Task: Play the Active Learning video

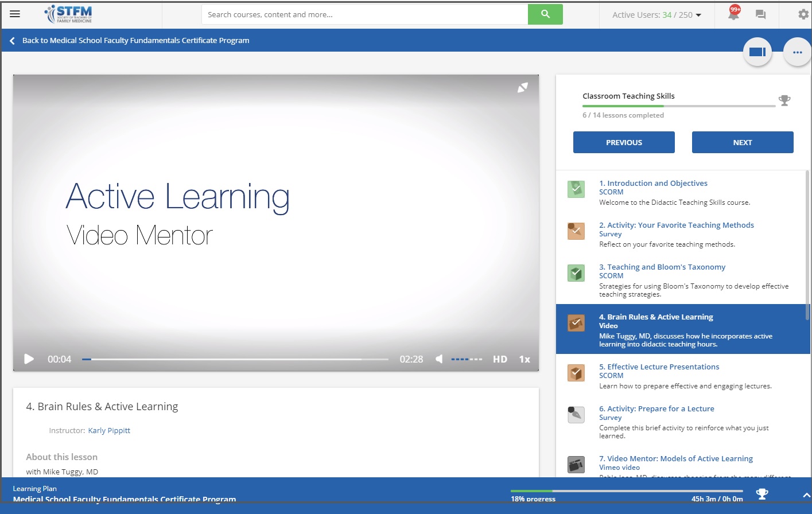Action: pos(29,359)
